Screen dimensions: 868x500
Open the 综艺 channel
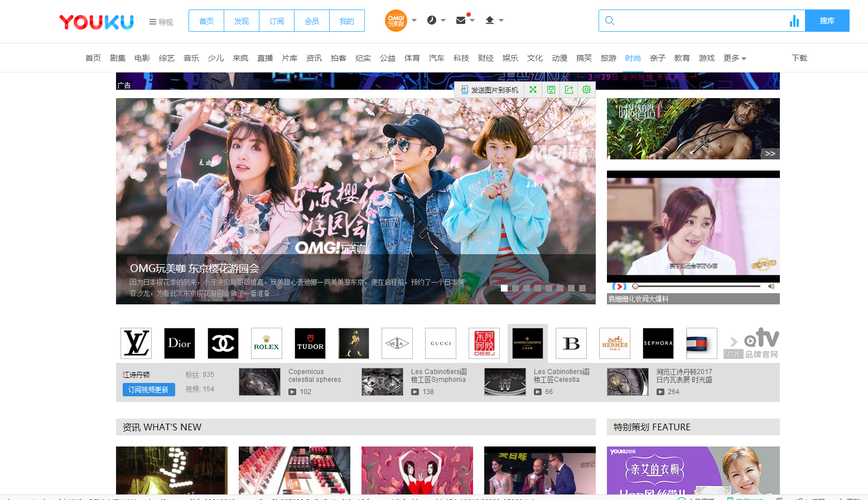pos(167,58)
